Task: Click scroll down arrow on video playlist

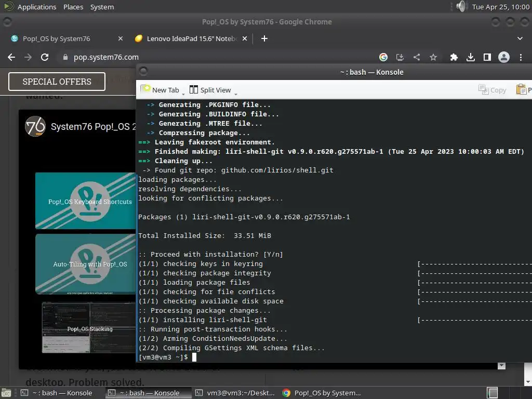Action: click(x=501, y=366)
